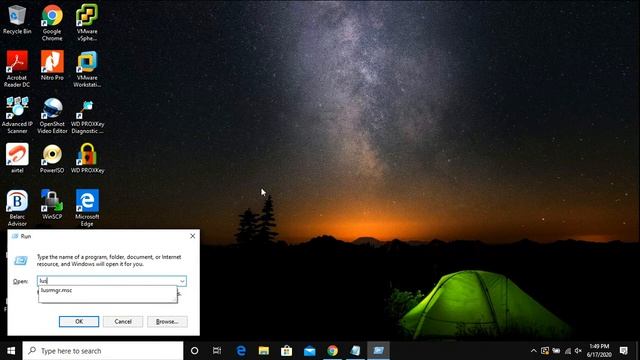Select the PowerISO desktop icon
This screenshot has height=360, width=640.
[52, 158]
